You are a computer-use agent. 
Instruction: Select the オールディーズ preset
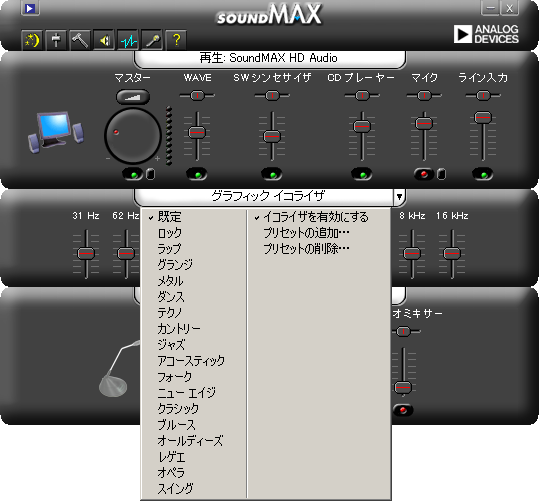click(x=194, y=440)
